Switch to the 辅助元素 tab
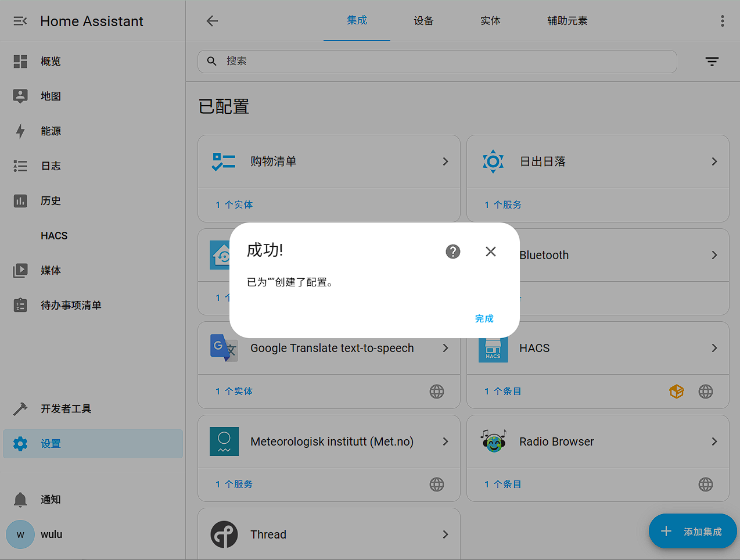 coord(567,20)
